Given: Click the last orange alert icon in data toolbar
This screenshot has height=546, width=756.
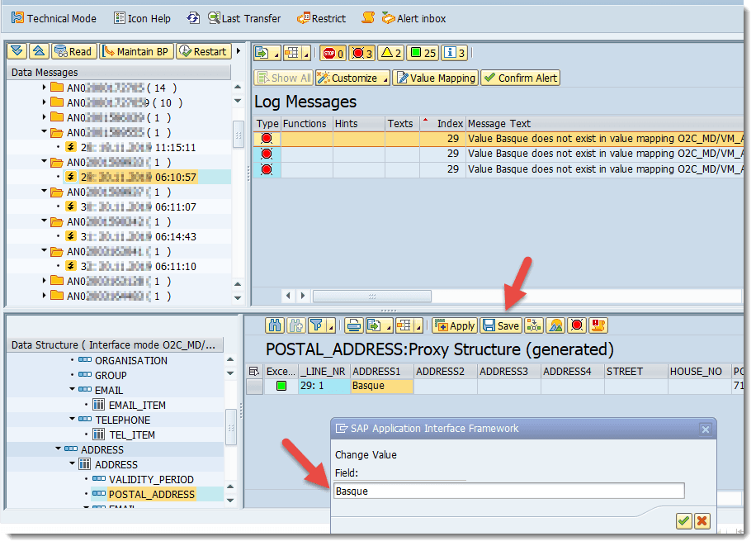Looking at the screenshot, I should (x=598, y=325).
